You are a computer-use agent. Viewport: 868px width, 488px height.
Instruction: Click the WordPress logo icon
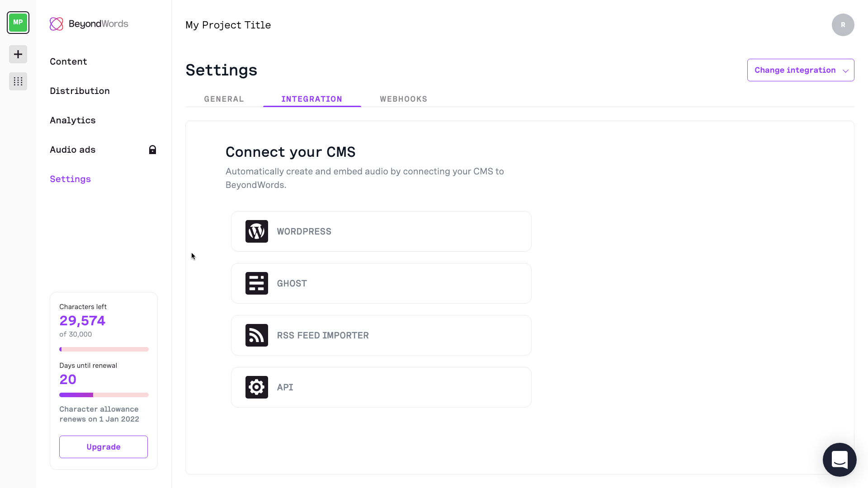(x=256, y=231)
